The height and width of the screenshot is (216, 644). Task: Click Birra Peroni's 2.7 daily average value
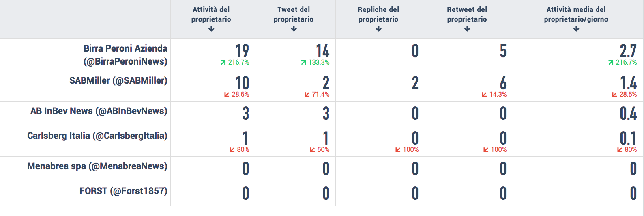coord(628,51)
